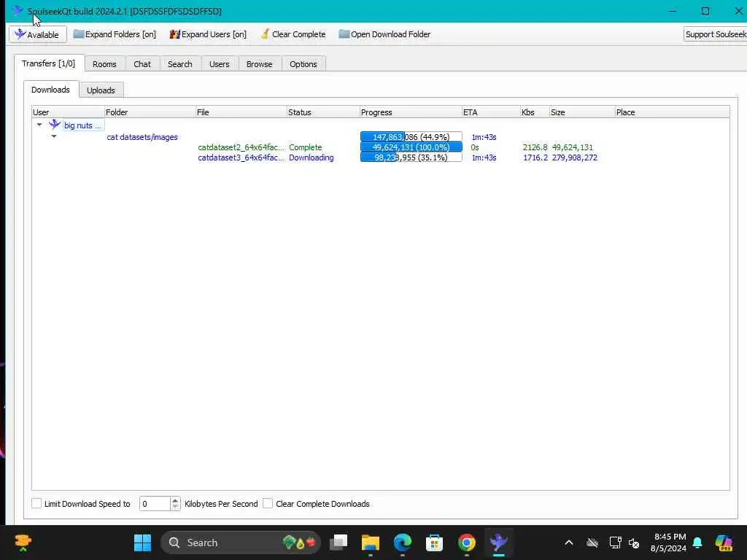Viewport: 747px width, 560px height.
Task: Click the 100.0% progress bar
Action: click(411, 147)
